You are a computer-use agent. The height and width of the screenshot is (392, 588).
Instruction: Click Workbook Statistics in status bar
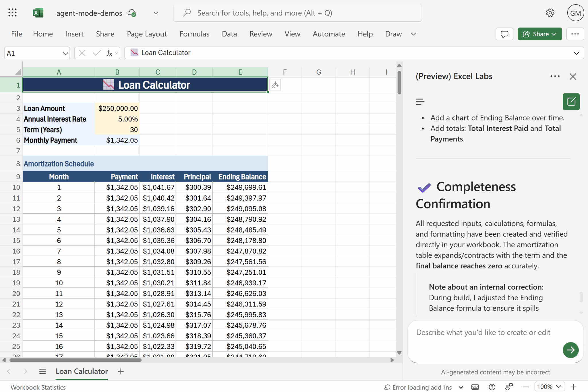tap(38, 387)
